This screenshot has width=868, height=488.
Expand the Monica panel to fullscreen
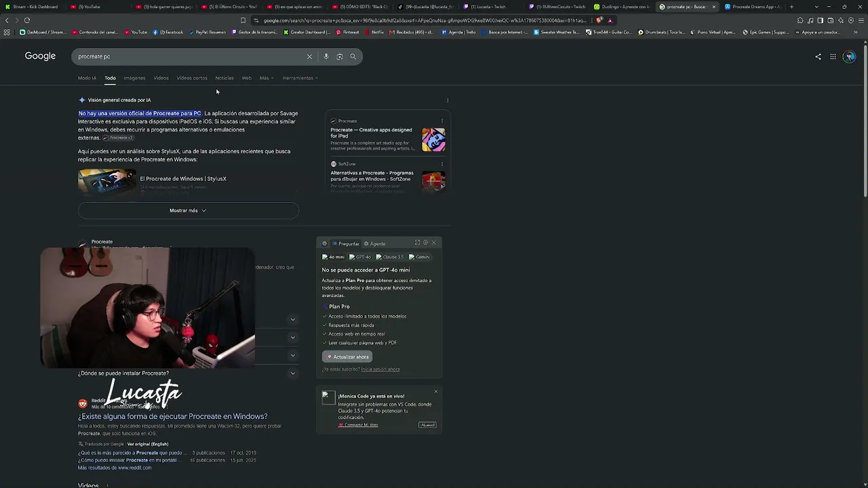tap(417, 243)
